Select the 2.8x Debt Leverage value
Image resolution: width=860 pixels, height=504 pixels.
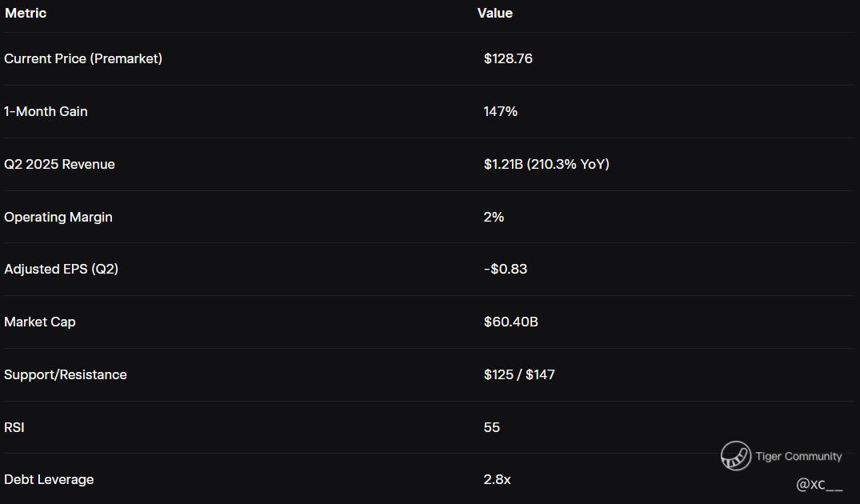coord(497,479)
